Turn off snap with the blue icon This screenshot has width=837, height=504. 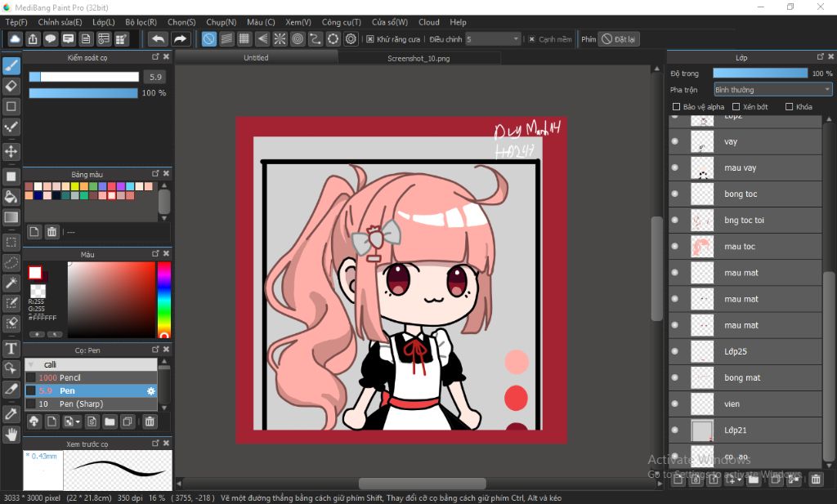pos(209,39)
